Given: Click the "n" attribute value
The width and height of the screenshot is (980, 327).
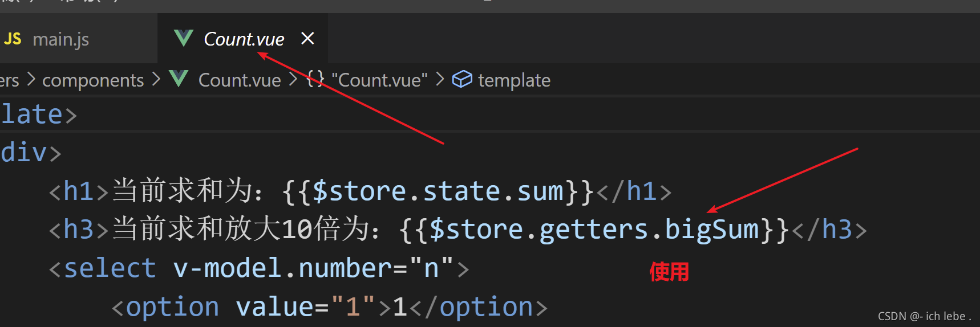Looking at the screenshot, I should click(x=431, y=268).
